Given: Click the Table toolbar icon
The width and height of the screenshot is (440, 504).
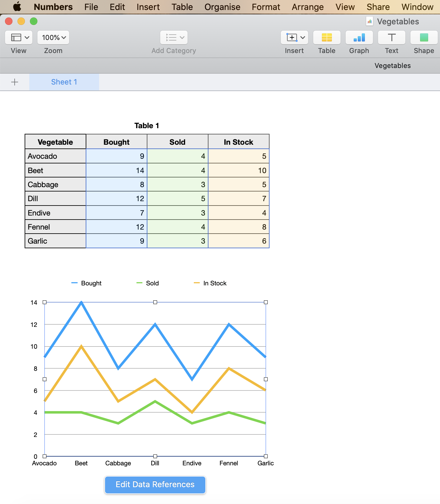Looking at the screenshot, I should click(327, 38).
